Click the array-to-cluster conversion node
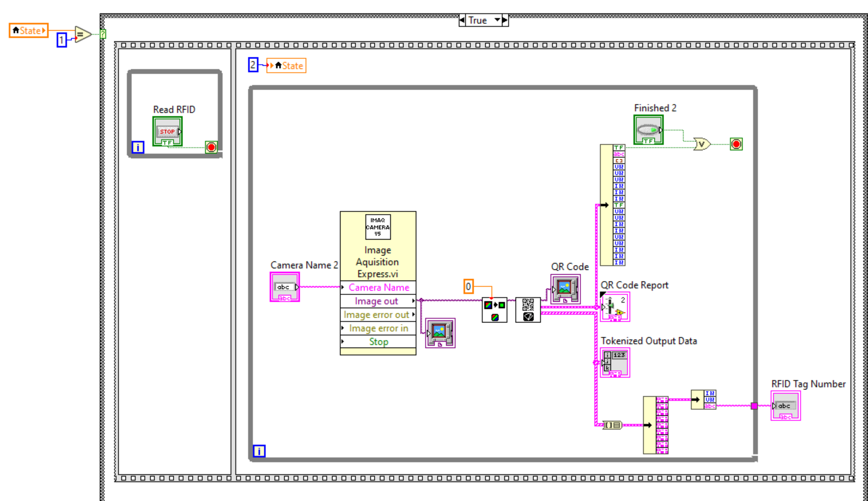The image size is (868, 501). pyautogui.click(x=612, y=425)
